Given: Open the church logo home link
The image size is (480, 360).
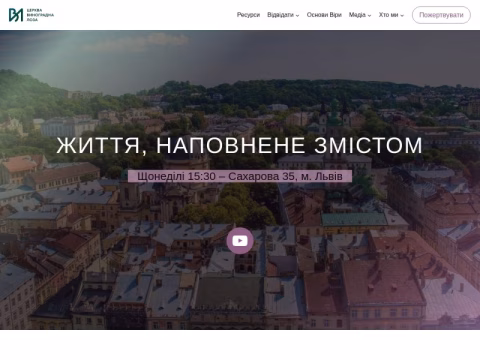Looking at the screenshot, I should [31, 15].
